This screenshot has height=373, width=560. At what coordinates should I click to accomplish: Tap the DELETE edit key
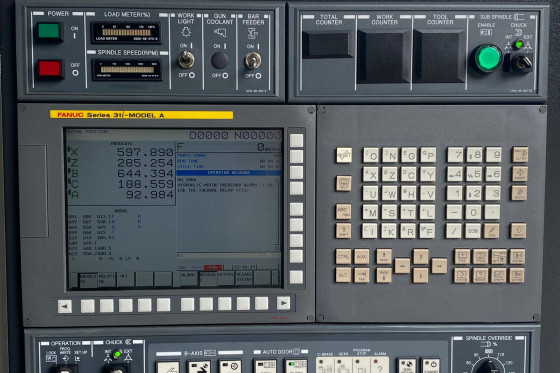[x=519, y=193]
